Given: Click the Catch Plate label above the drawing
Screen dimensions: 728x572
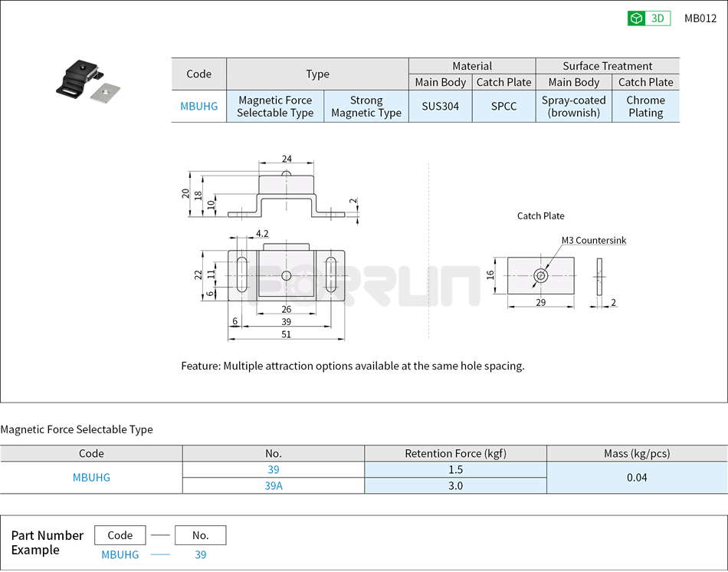Looking at the screenshot, I should tap(540, 215).
